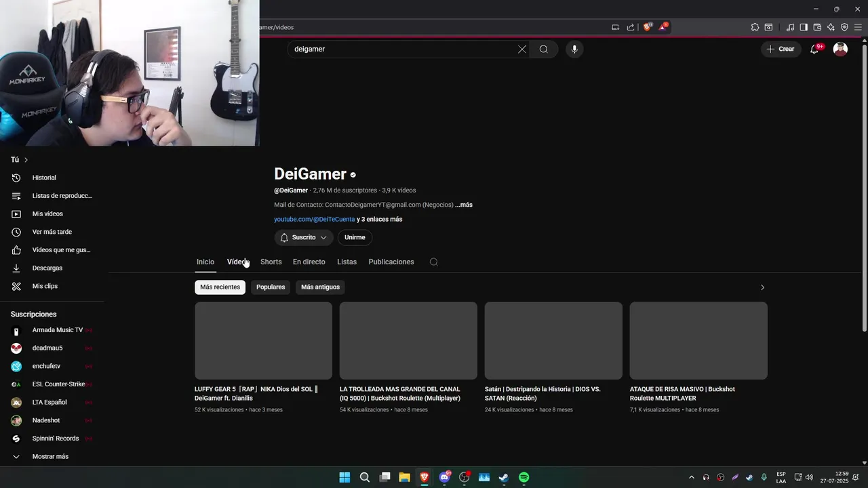Start voice search with the microphone
Viewport: 868px width, 488px height.
[x=574, y=49]
